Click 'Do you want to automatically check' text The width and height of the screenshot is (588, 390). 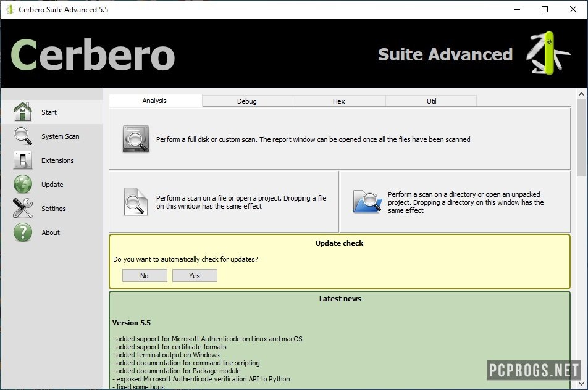tap(185, 259)
